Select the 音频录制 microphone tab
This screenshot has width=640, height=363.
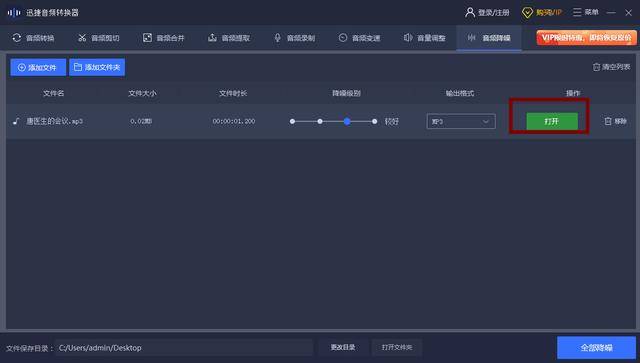tap(294, 38)
